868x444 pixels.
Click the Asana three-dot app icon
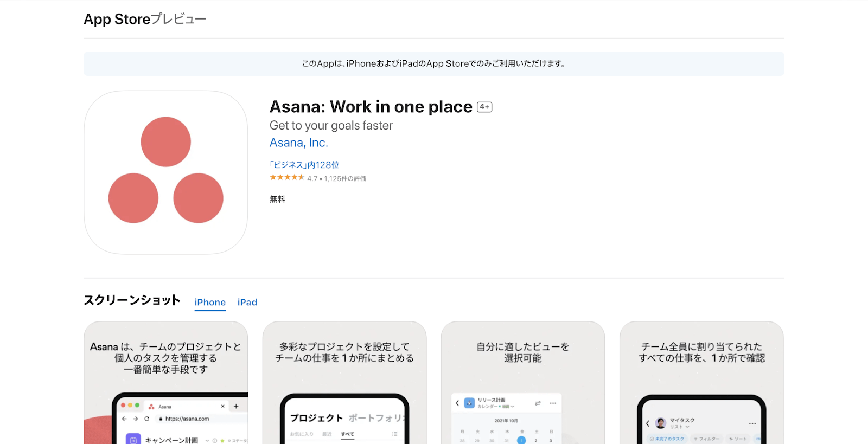coord(166,172)
